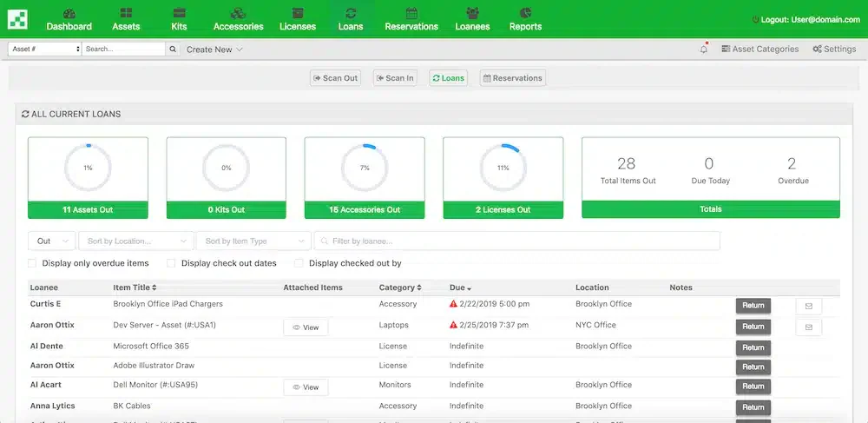Viewport: 868px width, 423px height.
Task: Enable Display only overdue items
Action: click(x=32, y=263)
